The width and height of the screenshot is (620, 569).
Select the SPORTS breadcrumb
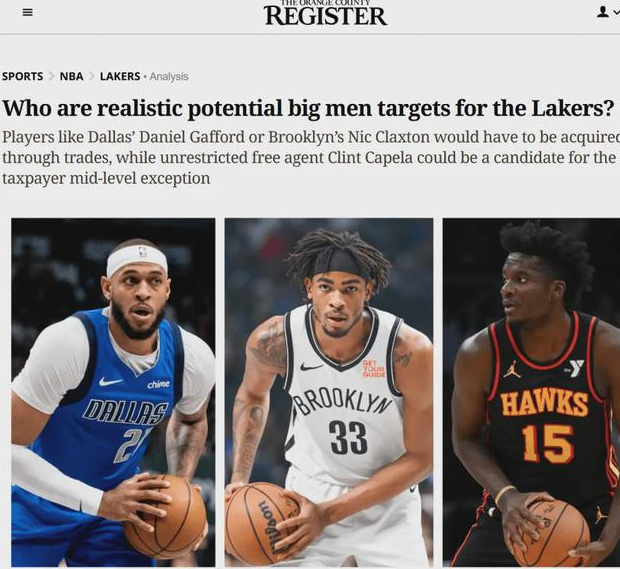click(23, 76)
